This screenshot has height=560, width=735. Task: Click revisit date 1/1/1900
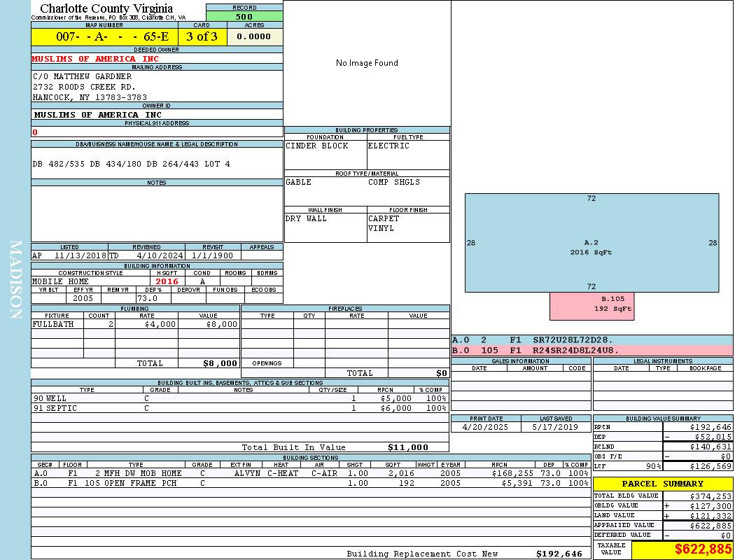coord(212,256)
